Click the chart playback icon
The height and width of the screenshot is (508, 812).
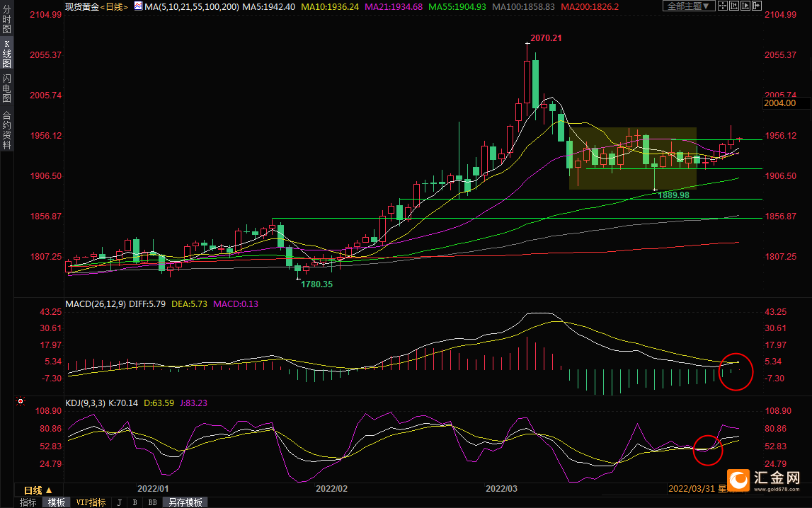coord(745,6)
